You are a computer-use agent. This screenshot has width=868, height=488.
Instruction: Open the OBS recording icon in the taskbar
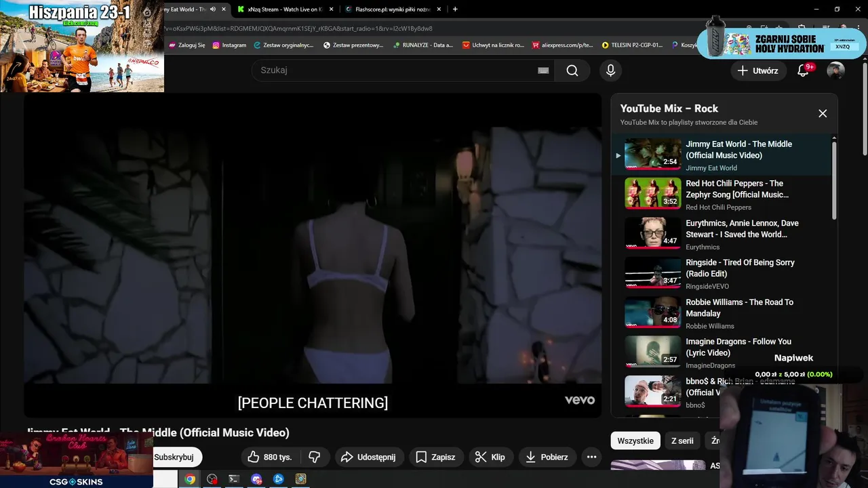(212, 479)
